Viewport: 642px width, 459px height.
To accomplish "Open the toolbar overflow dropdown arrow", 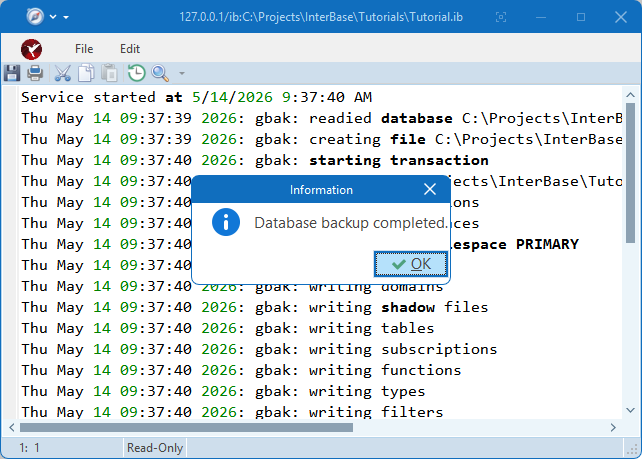I will tap(182, 74).
